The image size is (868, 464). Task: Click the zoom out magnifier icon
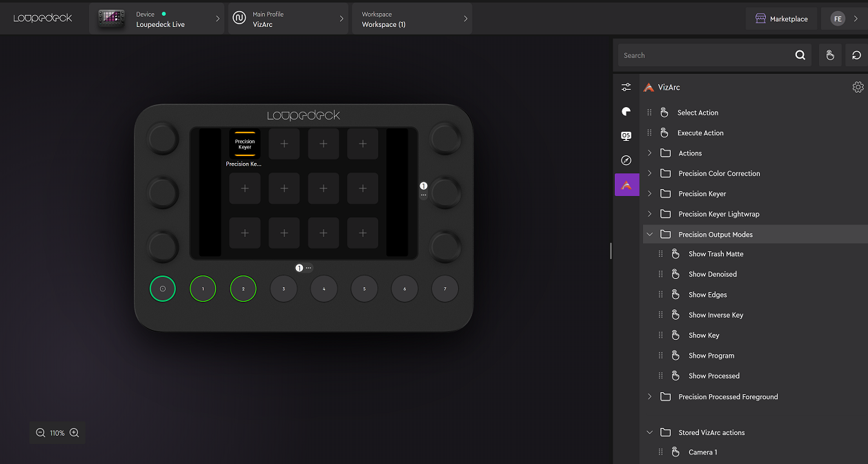tap(41, 433)
